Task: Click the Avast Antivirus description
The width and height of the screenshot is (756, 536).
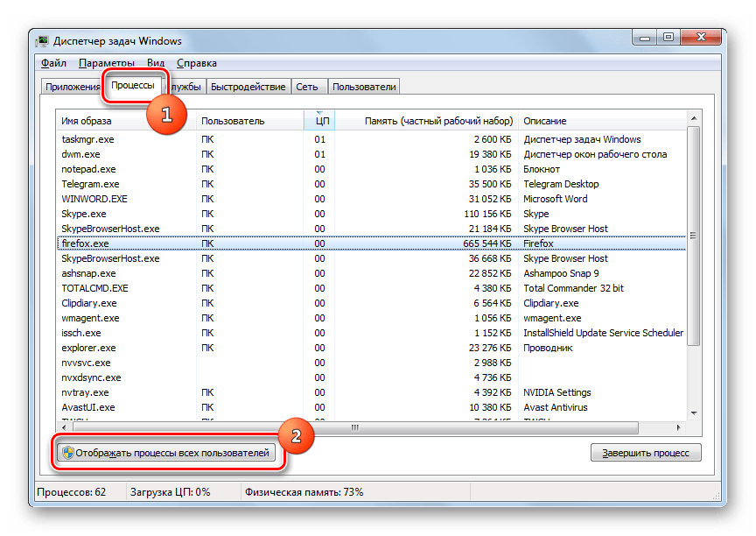Action: pos(556,407)
